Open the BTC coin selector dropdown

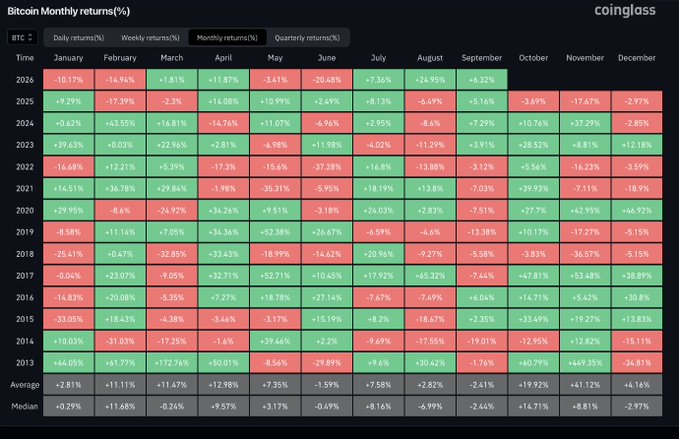[x=22, y=38]
